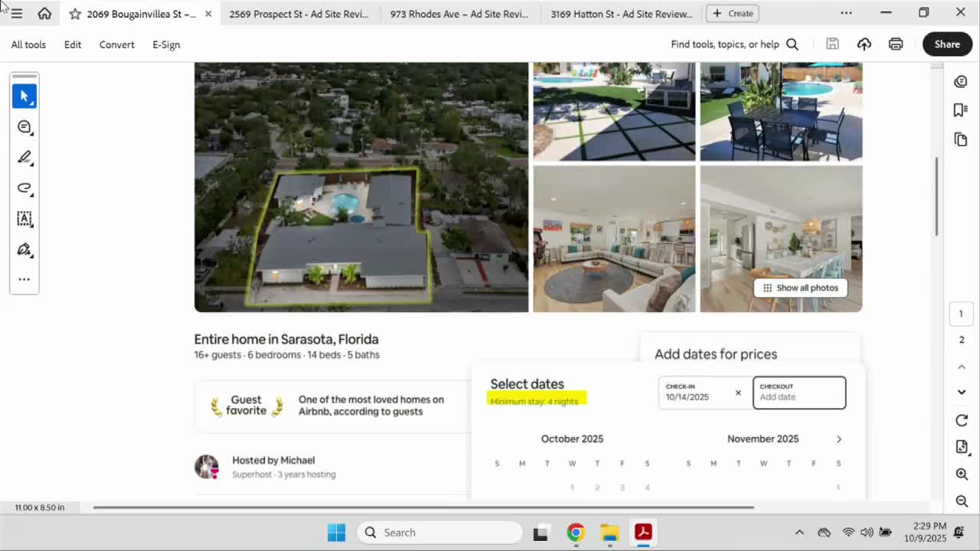980x551 pixels.
Task: Open the tab overflow ellipsis menu
Action: coord(846,13)
